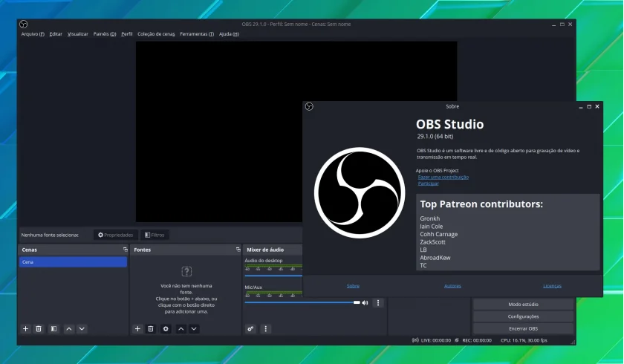Open the Visualizar menu

[x=77, y=34]
